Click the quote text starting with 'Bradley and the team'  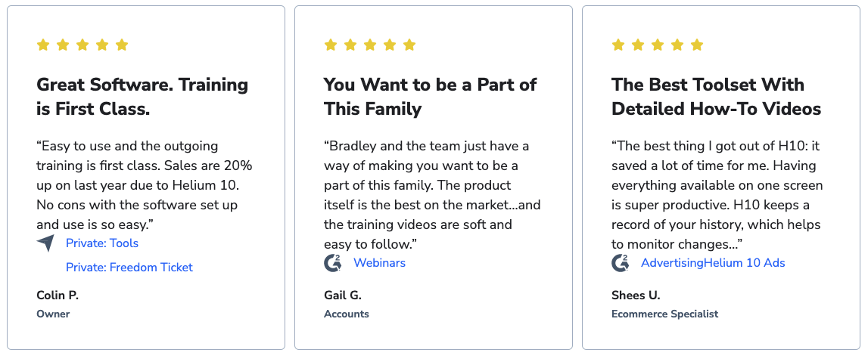pos(432,195)
